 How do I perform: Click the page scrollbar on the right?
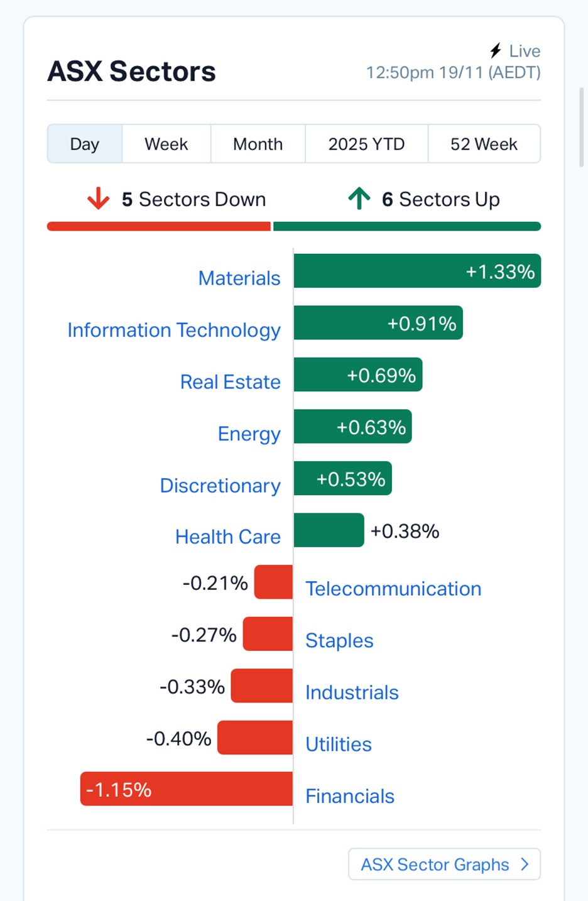pos(582,126)
